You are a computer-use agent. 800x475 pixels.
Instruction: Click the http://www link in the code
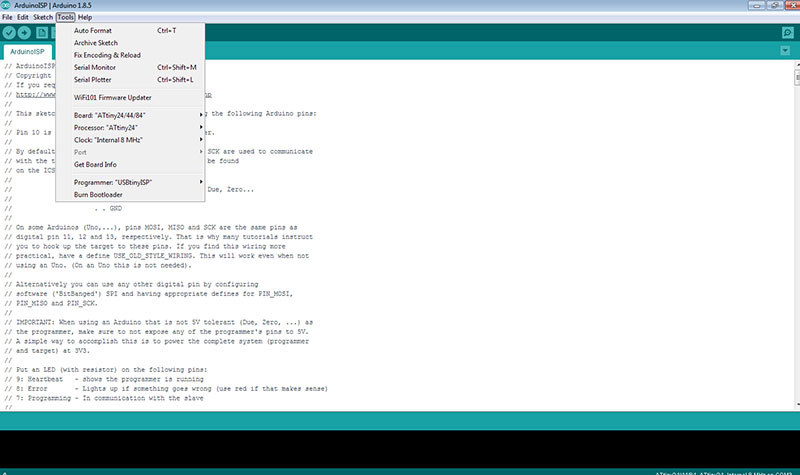(x=36, y=94)
